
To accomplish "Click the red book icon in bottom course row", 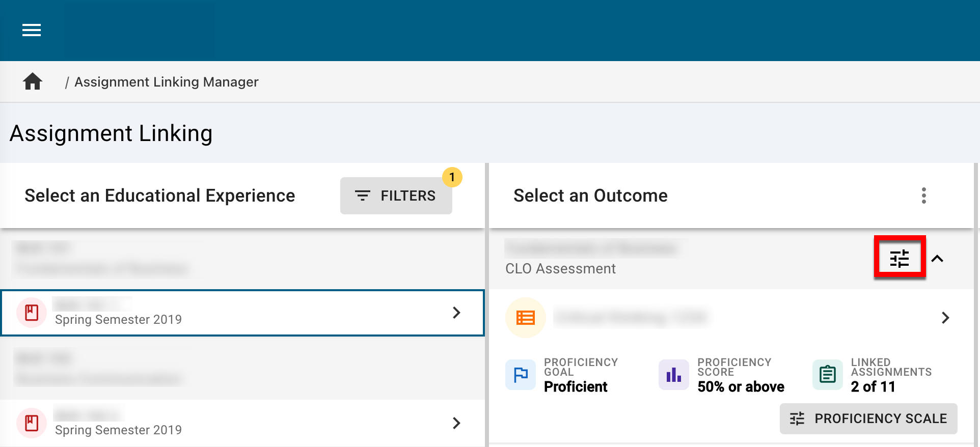I will click(32, 423).
